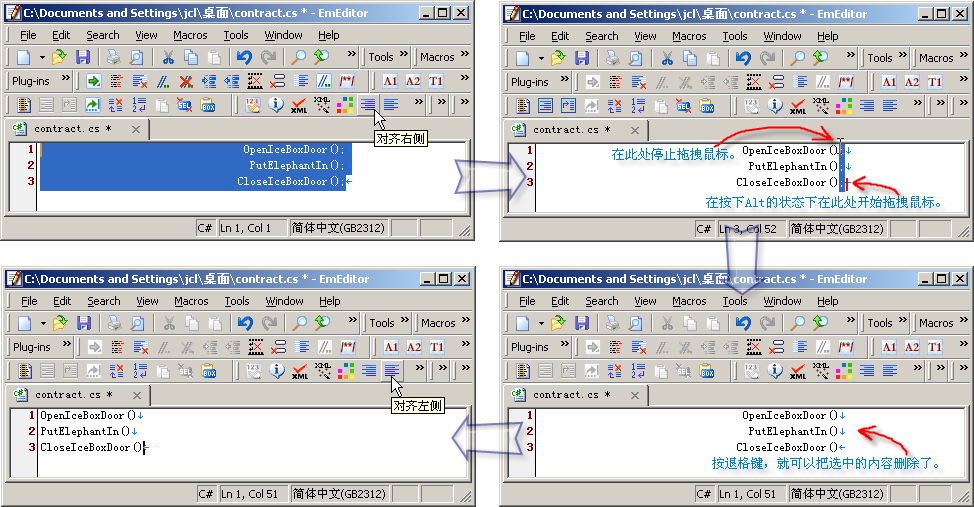Click Undo icon in top-right window

click(743, 58)
